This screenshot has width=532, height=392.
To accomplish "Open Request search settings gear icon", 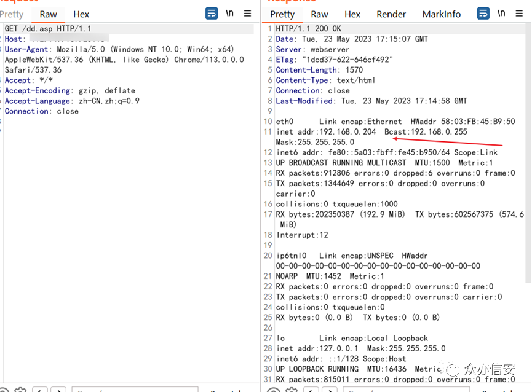I will tap(20, 390).
